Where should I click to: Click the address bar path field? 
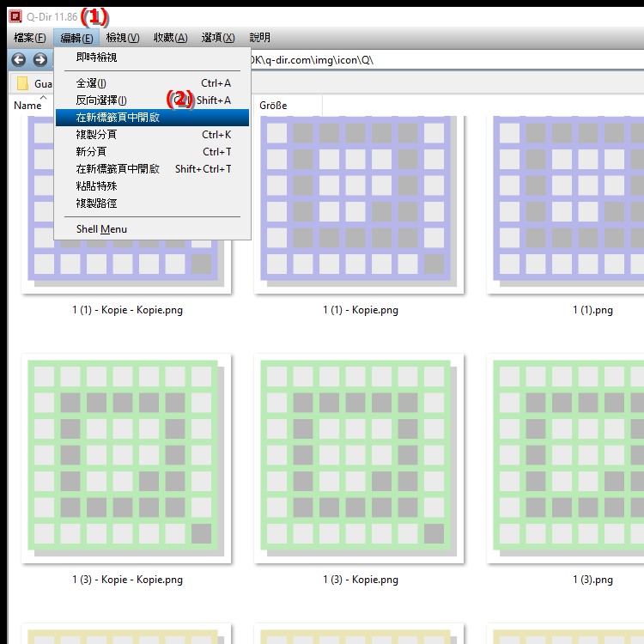(x=447, y=60)
